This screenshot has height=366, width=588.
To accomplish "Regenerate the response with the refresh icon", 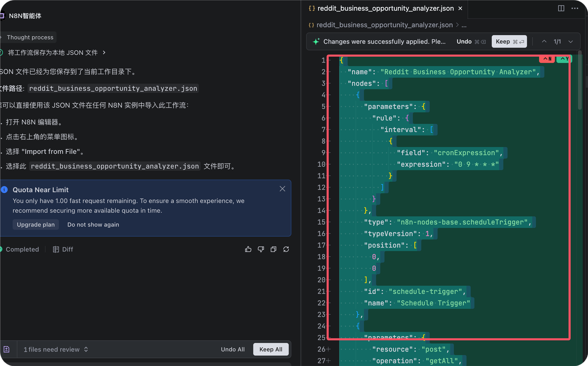I will coord(286,249).
